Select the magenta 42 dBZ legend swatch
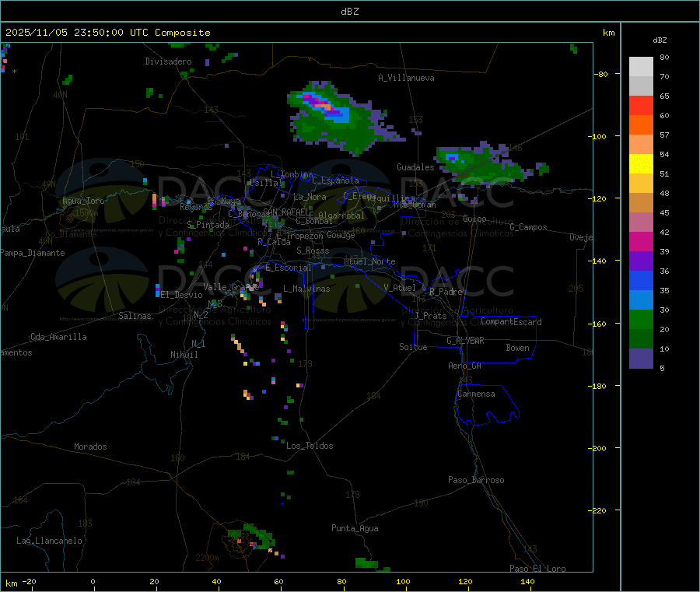The height and width of the screenshot is (592, 700). 641,241
